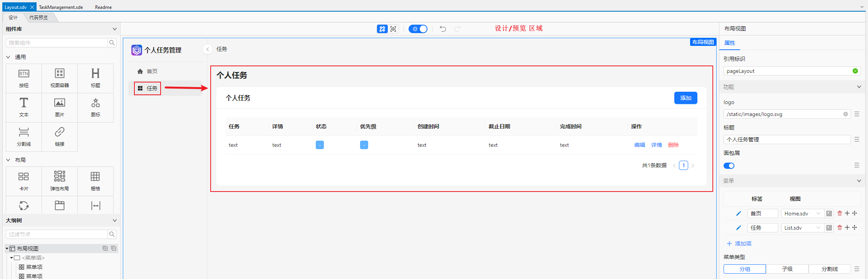
Task: Select 子级 as the menu type
Action: pyautogui.click(x=787, y=269)
